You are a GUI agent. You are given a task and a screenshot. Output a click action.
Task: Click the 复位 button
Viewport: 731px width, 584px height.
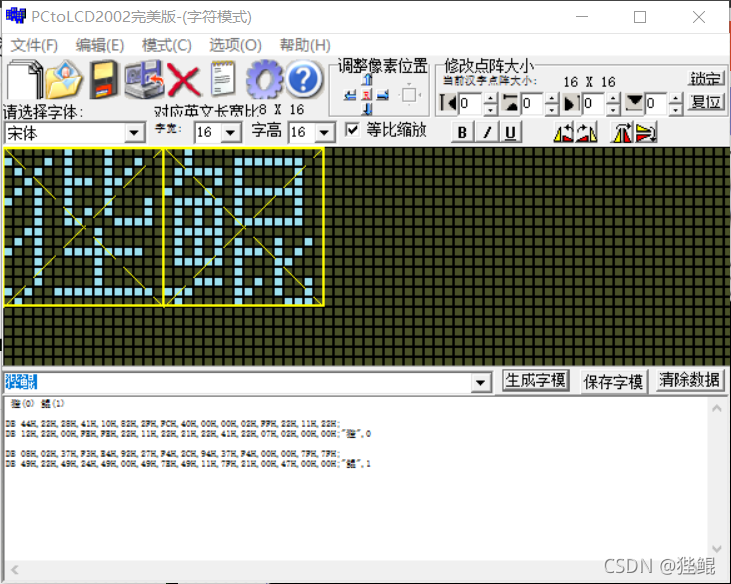706,102
